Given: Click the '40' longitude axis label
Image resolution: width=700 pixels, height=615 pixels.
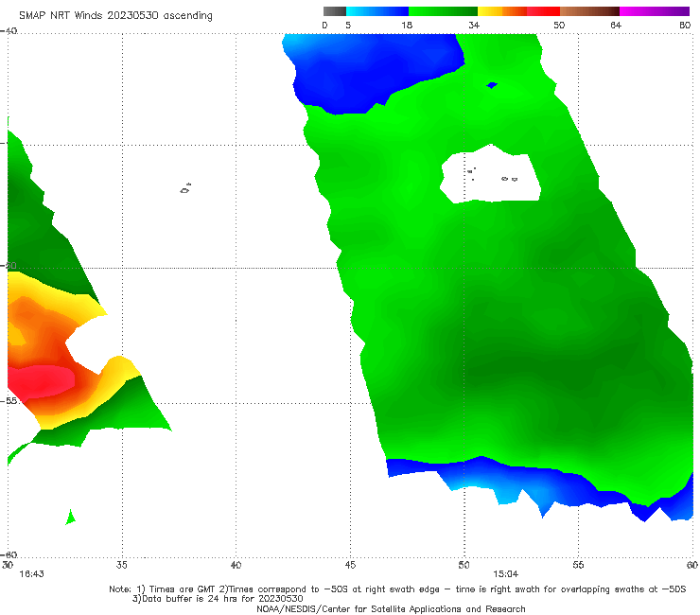Looking at the screenshot, I should 236,565.
